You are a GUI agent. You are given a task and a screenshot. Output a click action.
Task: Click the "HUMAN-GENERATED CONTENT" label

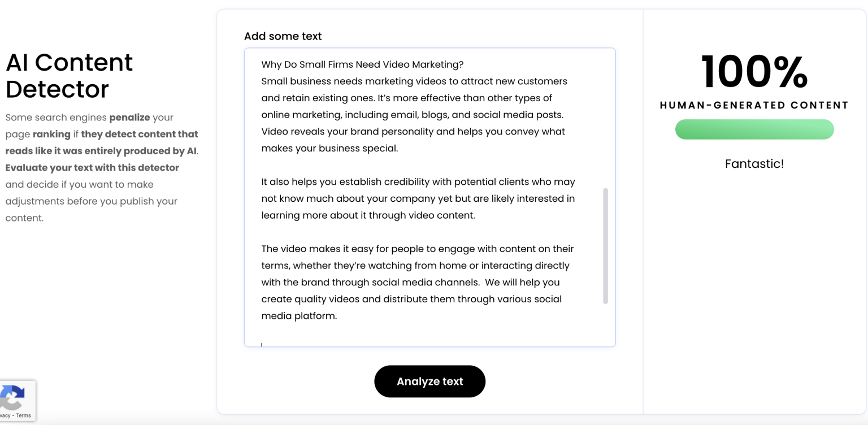click(754, 105)
